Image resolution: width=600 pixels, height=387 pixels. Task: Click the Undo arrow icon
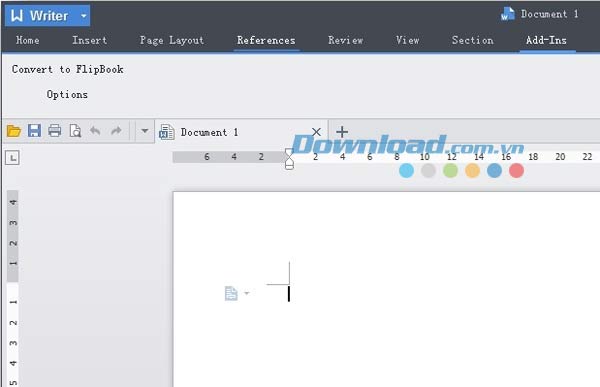95,131
